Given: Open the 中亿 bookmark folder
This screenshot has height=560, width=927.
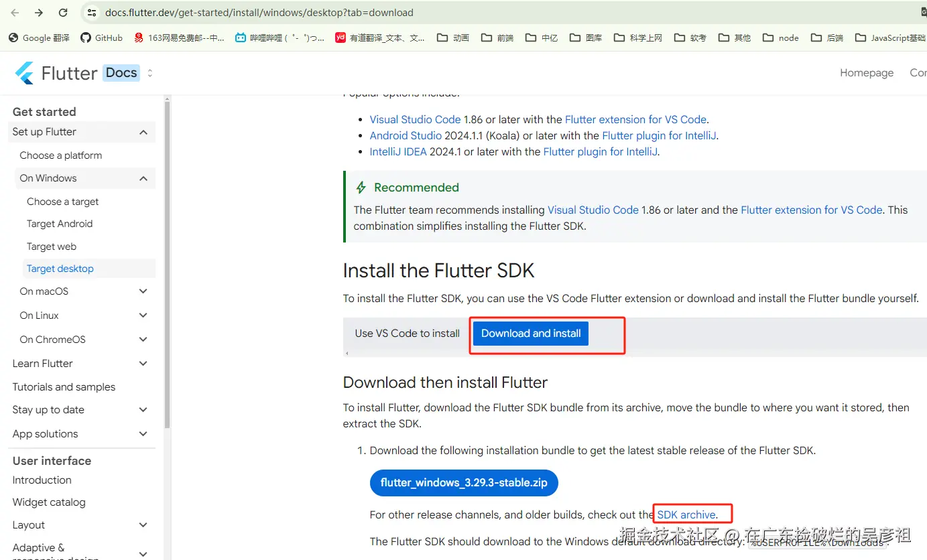Looking at the screenshot, I should tap(542, 38).
